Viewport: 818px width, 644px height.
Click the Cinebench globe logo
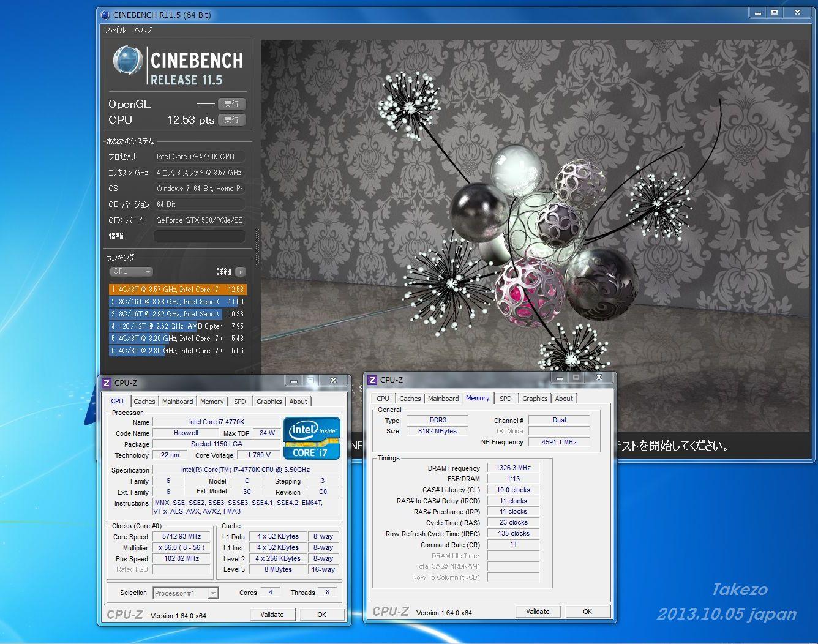(x=128, y=61)
